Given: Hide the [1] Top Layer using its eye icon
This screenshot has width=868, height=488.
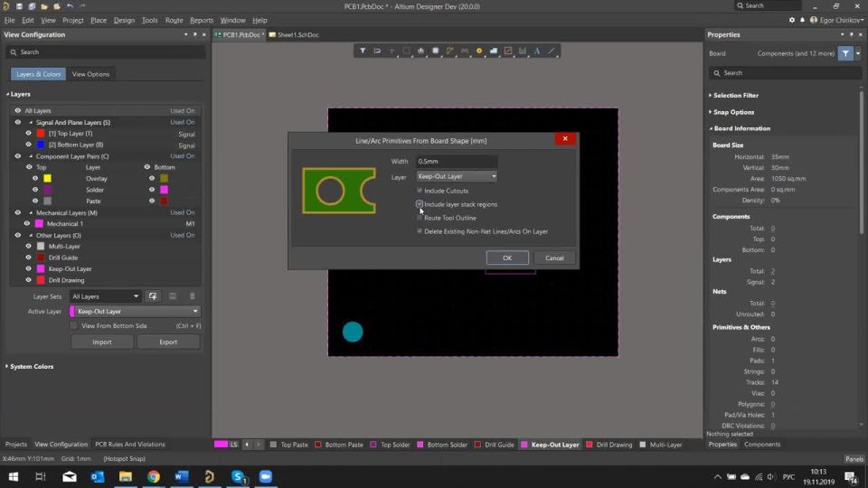Looking at the screenshot, I should (29, 134).
